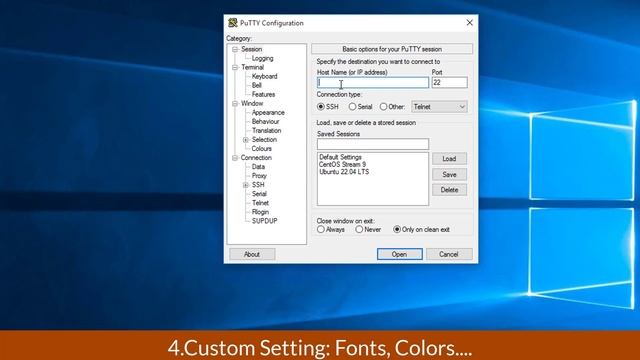Open the SUPDUP settings category

[x=264, y=221]
